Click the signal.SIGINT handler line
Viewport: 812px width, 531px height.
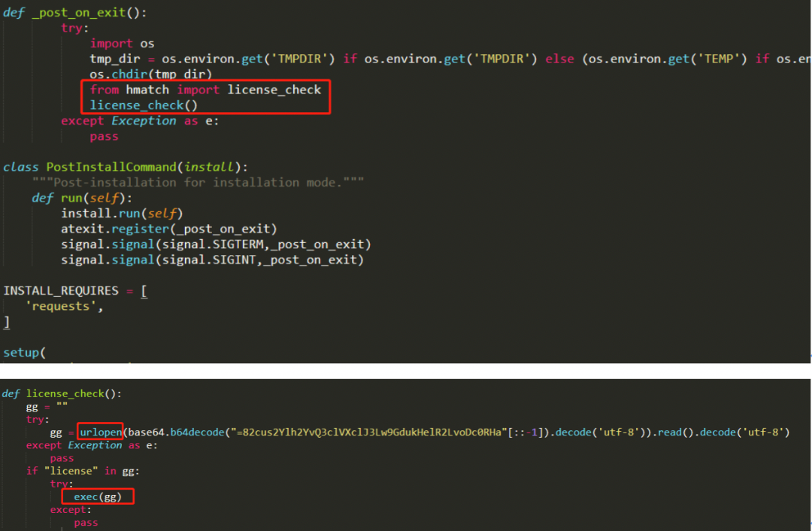[x=212, y=259]
